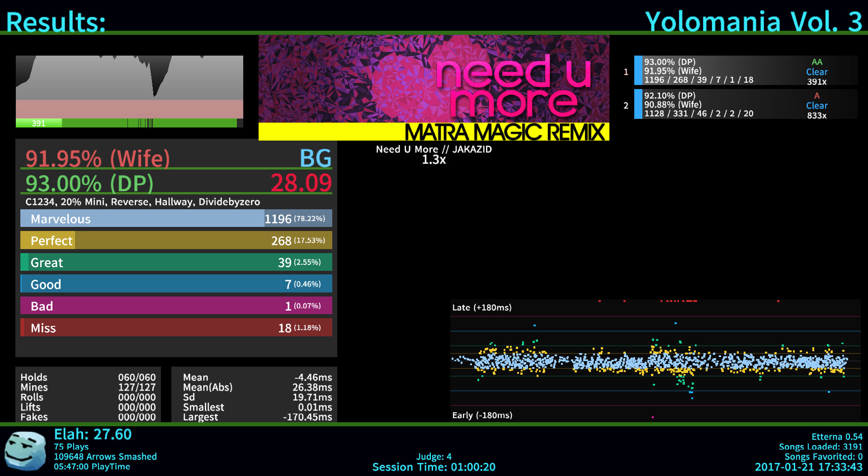Click the 28.09 rating value
Screen dimensions: 868x476
301,183
